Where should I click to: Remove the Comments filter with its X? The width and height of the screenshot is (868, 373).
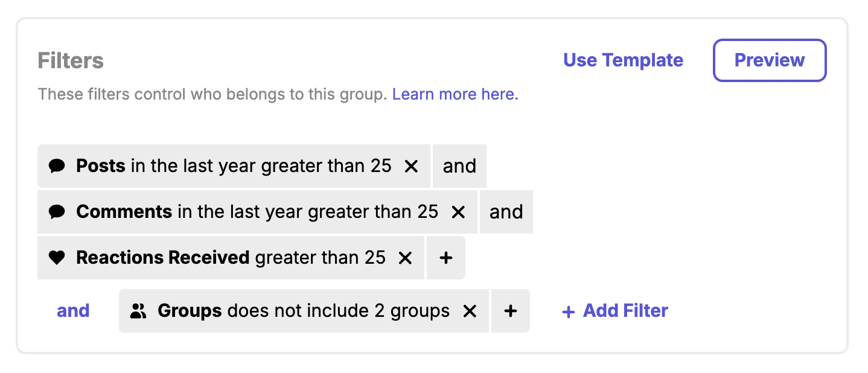[458, 212]
